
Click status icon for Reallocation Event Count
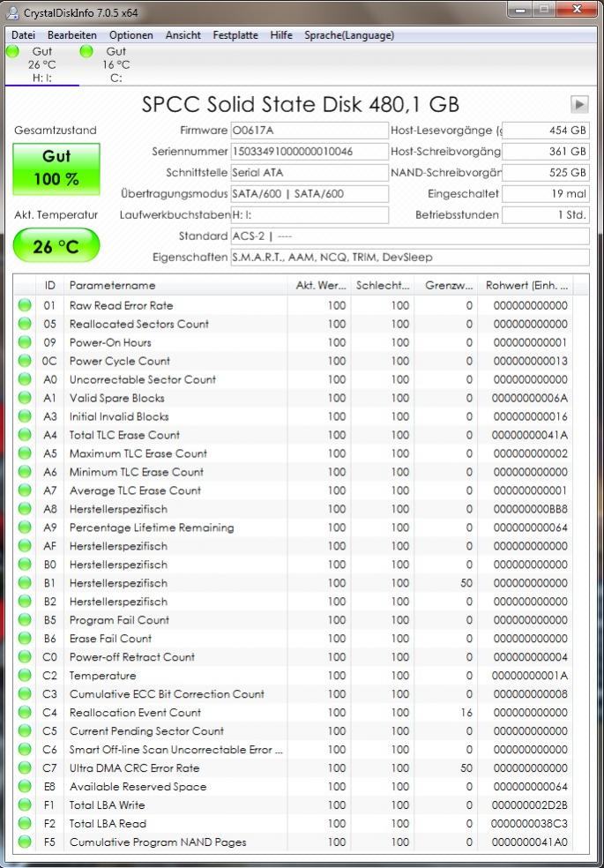click(25, 713)
